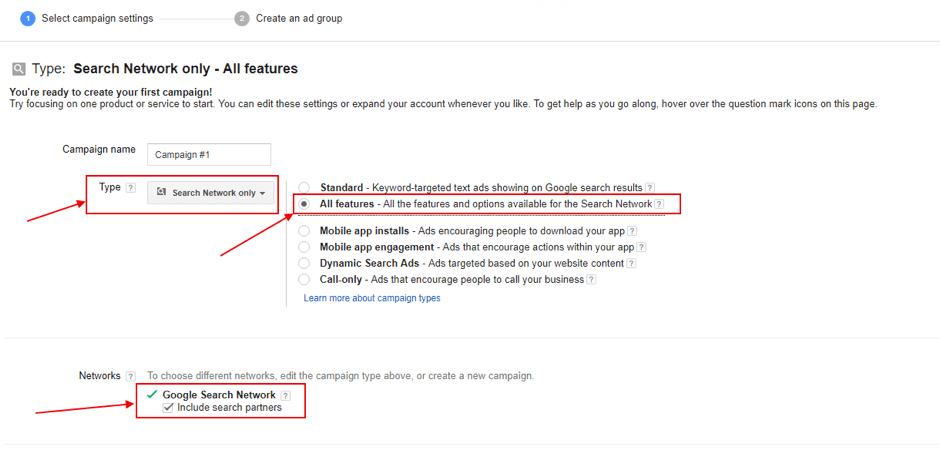The height and width of the screenshot is (454, 940).
Task: Click help icon next to Networks label
Action: click(x=131, y=376)
